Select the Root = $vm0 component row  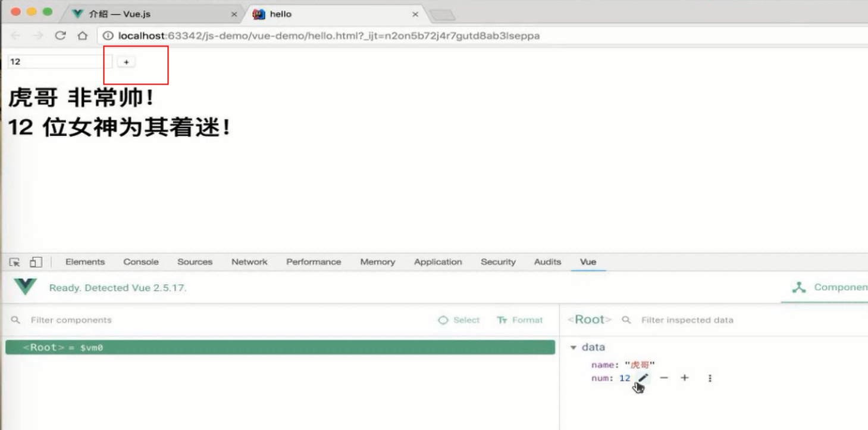[280, 347]
